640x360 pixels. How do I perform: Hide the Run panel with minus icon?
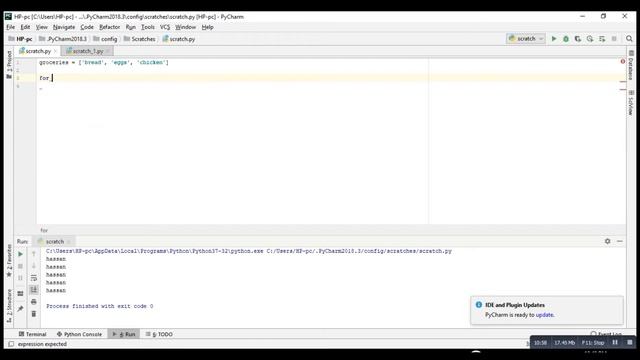click(620, 241)
